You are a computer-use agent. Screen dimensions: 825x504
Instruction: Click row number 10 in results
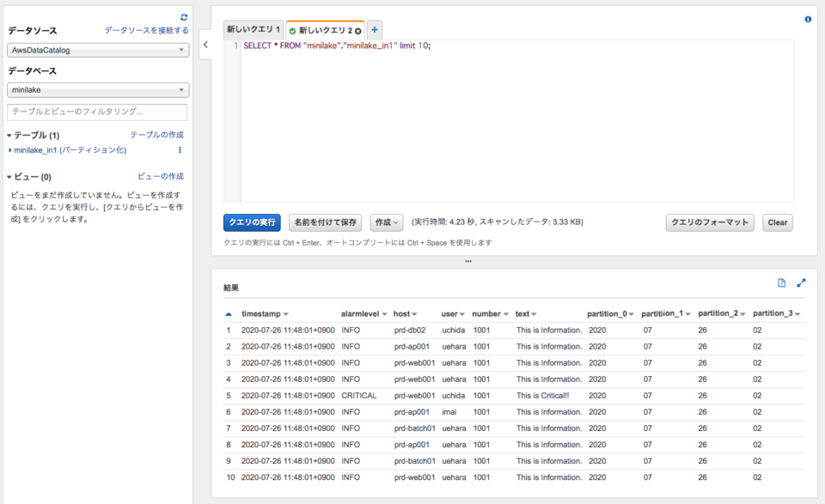(x=230, y=477)
